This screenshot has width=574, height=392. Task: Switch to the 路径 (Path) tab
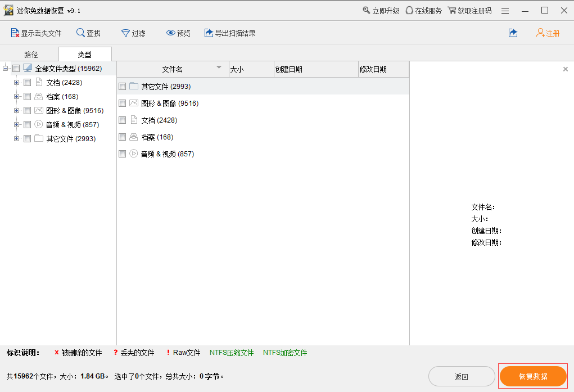point(31,55)
